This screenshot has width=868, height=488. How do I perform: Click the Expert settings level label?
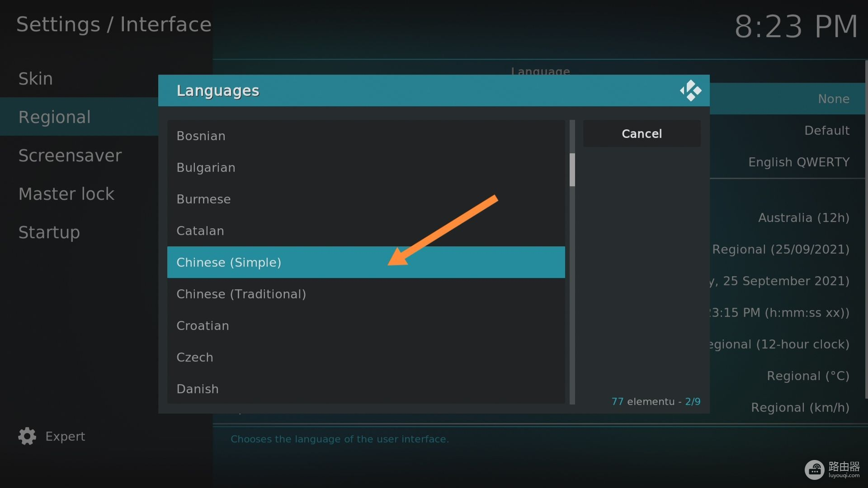65,436
